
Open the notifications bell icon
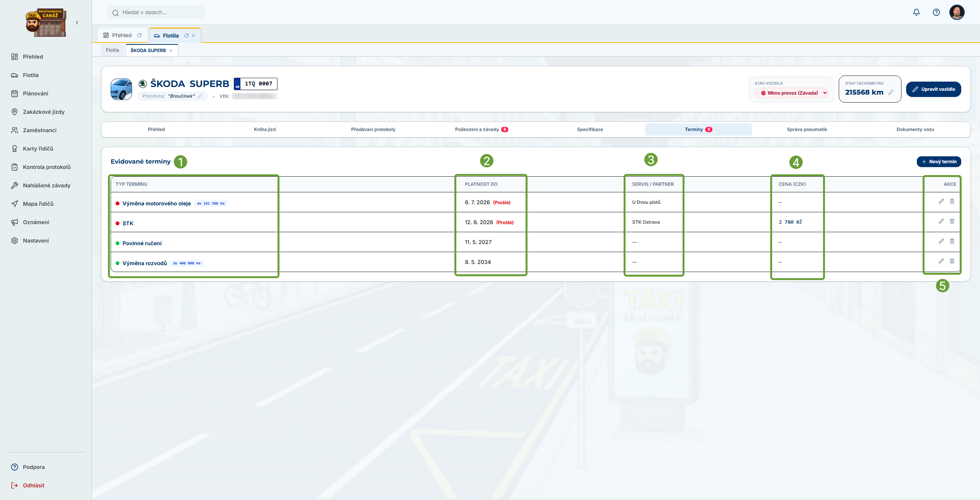[916, 12]
